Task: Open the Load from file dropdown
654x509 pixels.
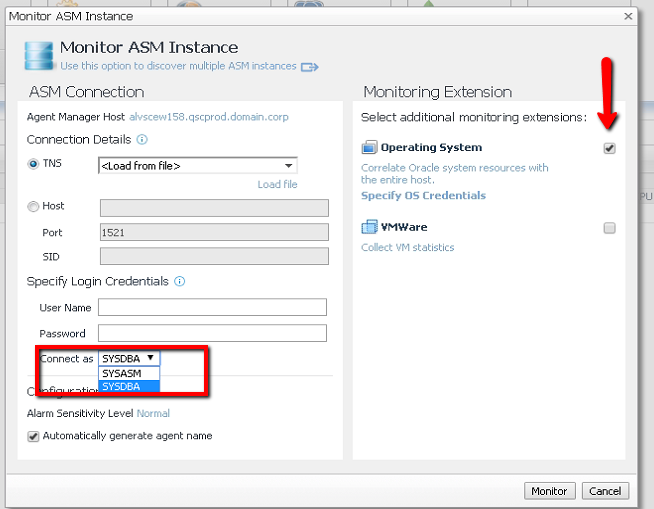Action: [x=197, y=165]
